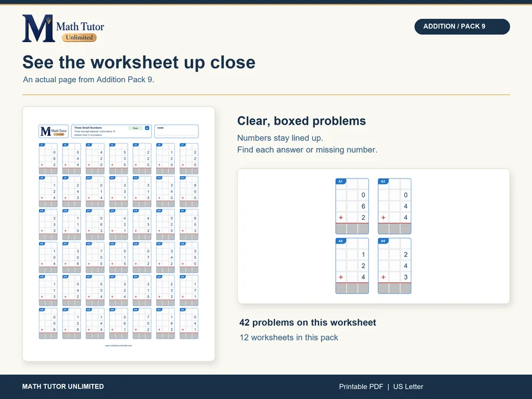Click Find each answer or missing number.

click(x=307, y=150)
